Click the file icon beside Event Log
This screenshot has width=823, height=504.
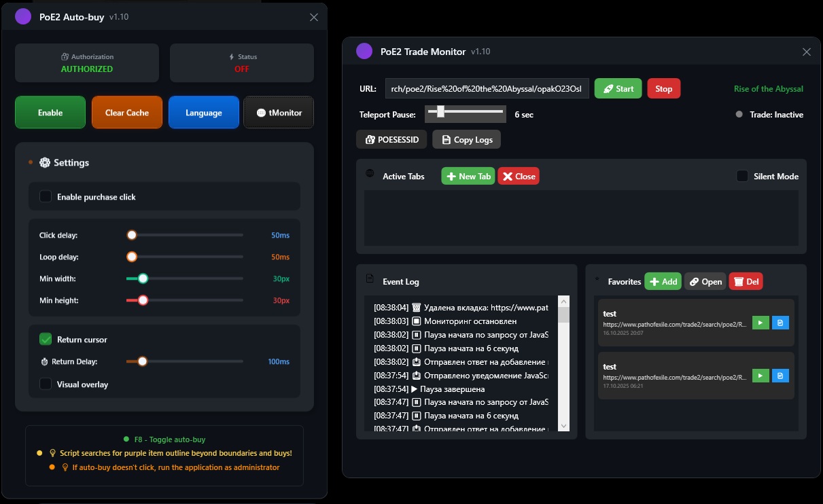pos(369,278)
